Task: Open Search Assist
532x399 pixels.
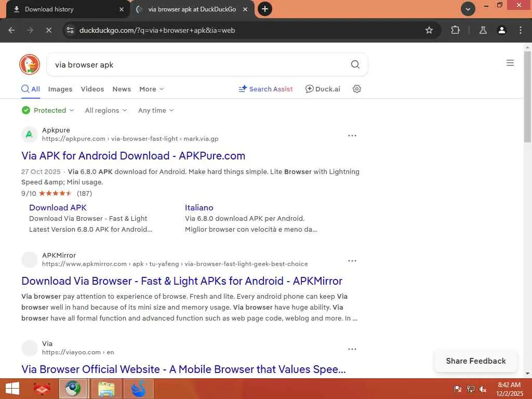Action: coord(265,89)
